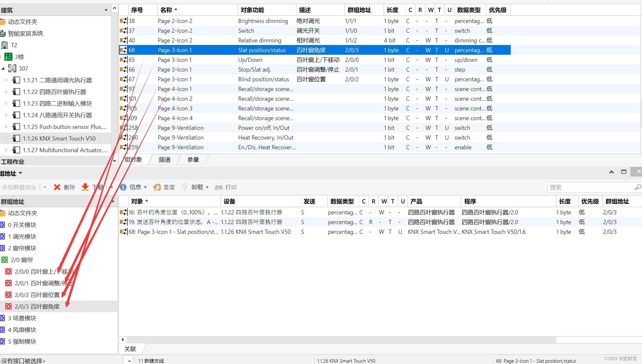The image size is (642, 364).
Task: Select device 1.1.22 四路百叶窗执行器 in tree
Action: click(x=54, y=92)
